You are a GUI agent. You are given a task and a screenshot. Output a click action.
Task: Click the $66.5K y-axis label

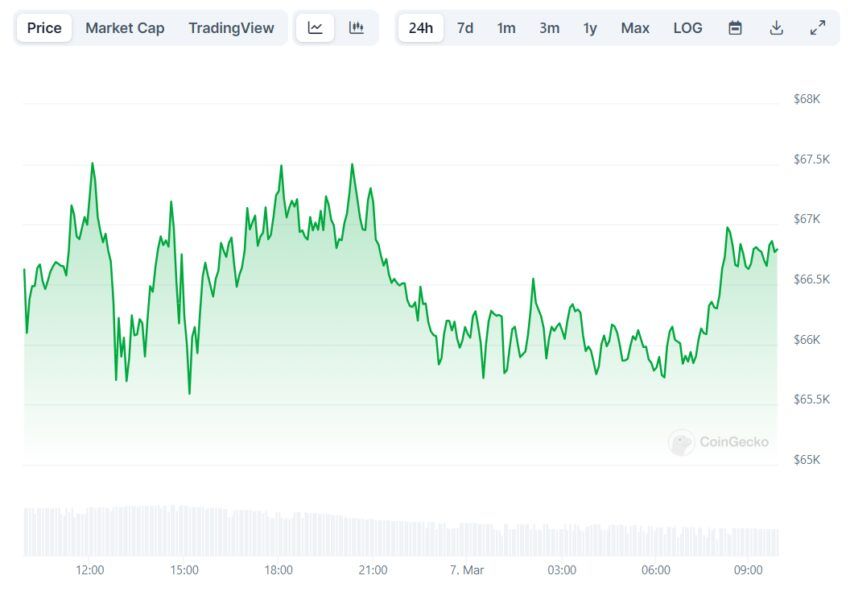pyautogui.click(x=811, y=279)
